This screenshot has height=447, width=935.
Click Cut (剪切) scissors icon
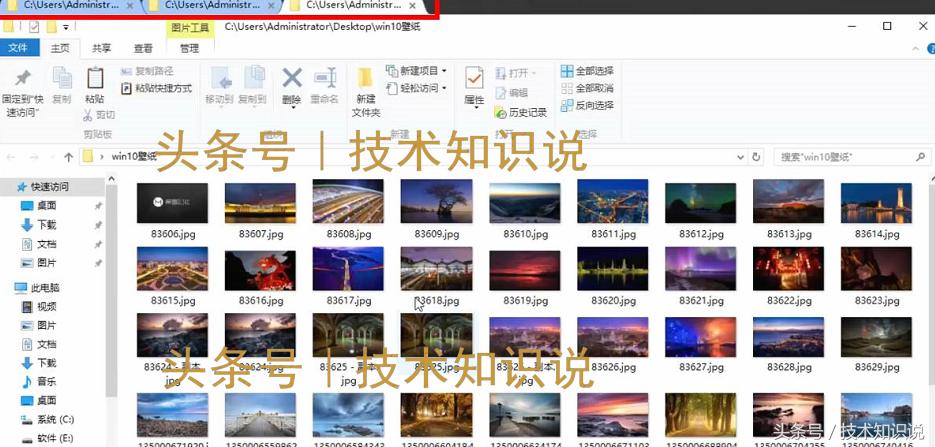[x=88, y=114]
